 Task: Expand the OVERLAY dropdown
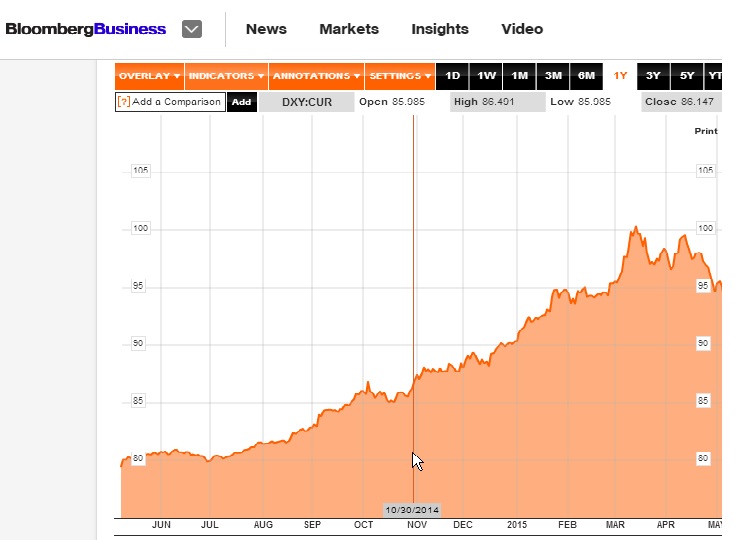point(149,76)
